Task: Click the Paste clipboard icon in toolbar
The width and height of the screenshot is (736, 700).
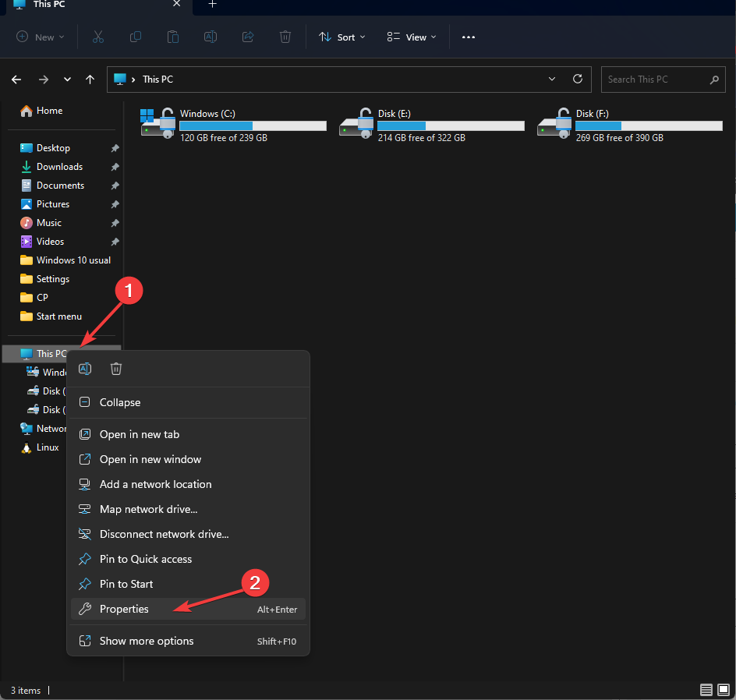Action: click(173, 37)
